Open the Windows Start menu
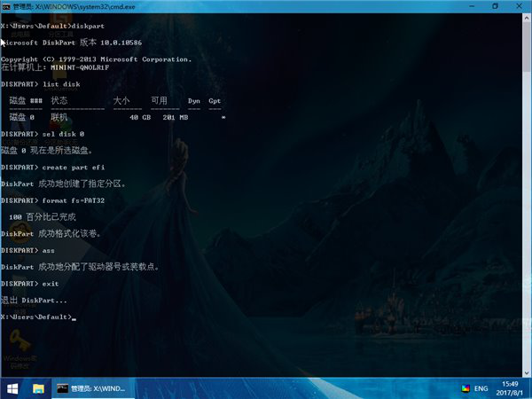Image resolution: width=532 pixels, height=399 pixels. click(x=13, y=388)
